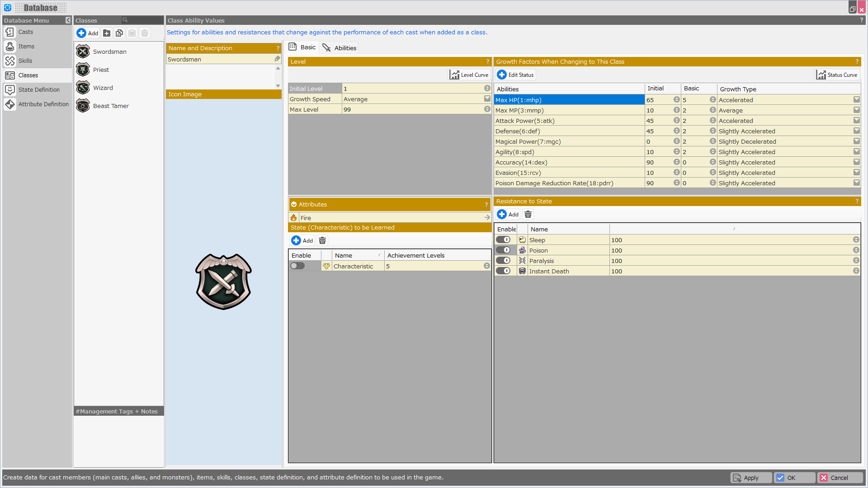Click the Apply button
Viewport: 868px width, 488px height.
tap(751, 478)
